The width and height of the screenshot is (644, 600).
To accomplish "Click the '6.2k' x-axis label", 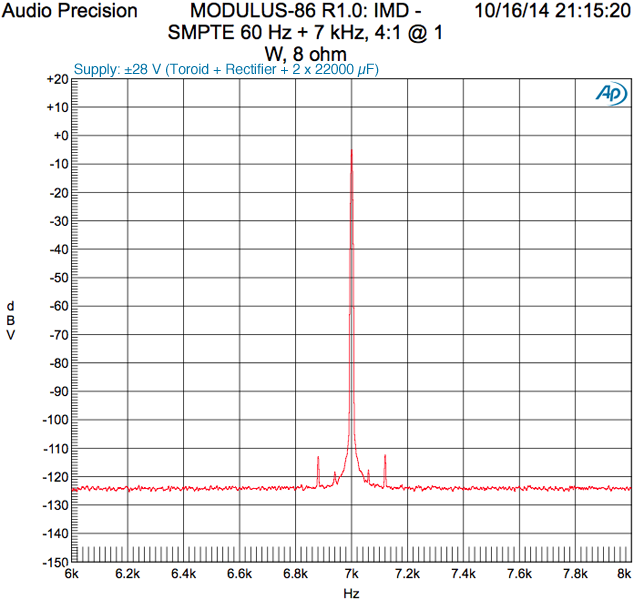I will [x=128, y=574].
